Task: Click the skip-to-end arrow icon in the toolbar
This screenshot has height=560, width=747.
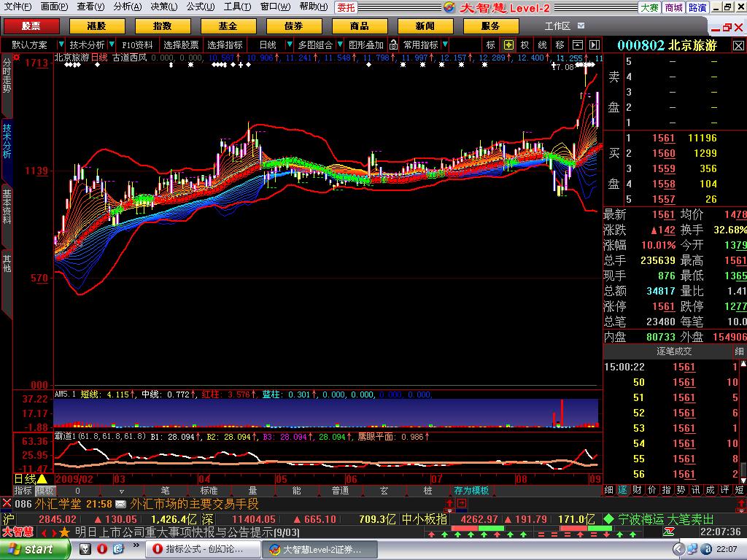Action: coord(595,44)
